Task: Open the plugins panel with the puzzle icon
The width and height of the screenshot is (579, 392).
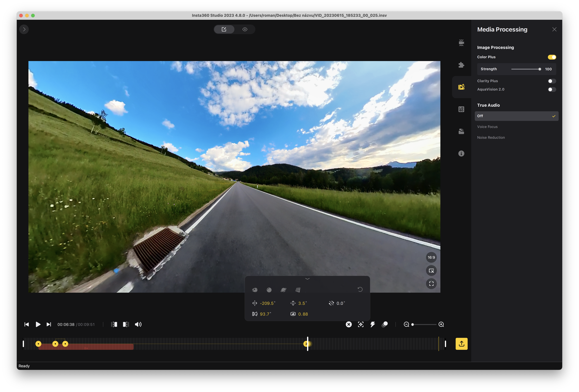Action: point(461,65)
